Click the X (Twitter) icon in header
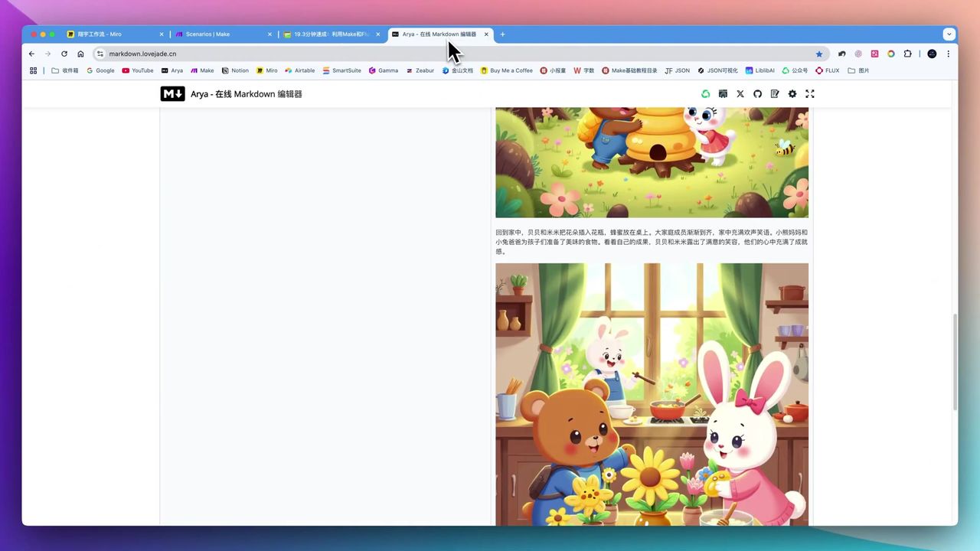The width and height of the screenshot is (980, 551). [740, 94]
